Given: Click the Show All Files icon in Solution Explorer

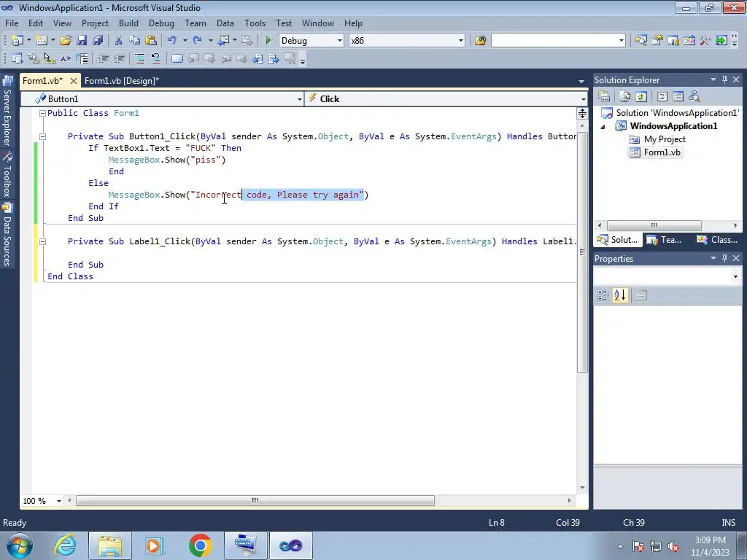Looking at the screenshot, I should (x=625, y=97).
